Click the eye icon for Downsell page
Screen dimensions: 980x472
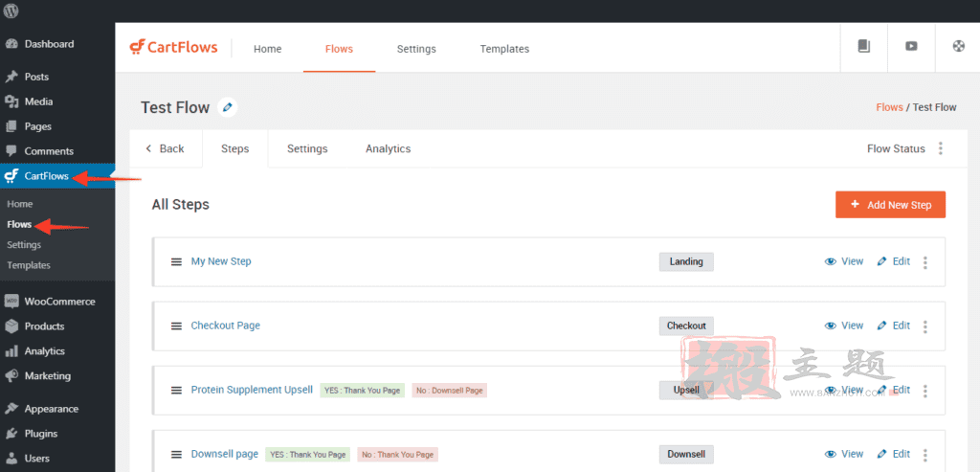click(x=831, y=455)
